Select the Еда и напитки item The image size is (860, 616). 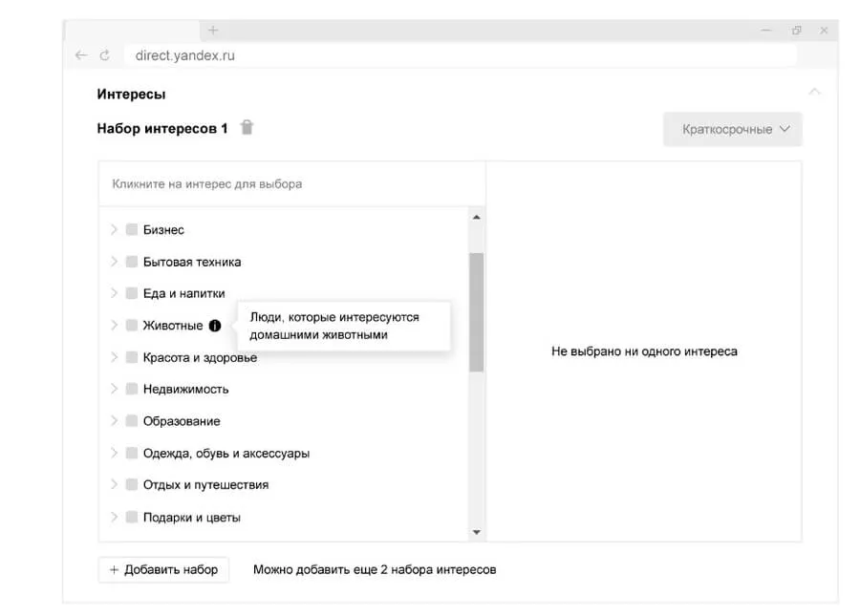(x=183, y=293)
